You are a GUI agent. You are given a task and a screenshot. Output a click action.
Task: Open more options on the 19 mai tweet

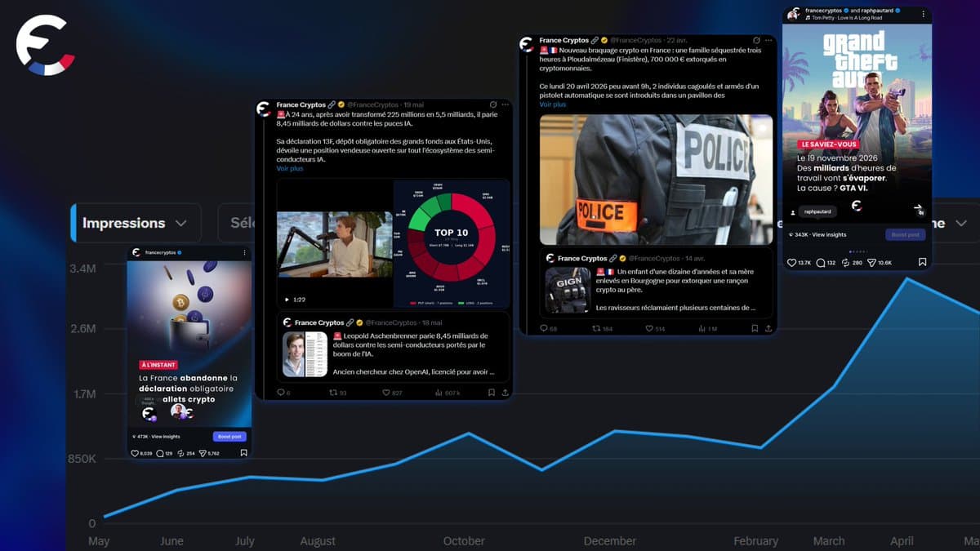(x=506, y=105)
